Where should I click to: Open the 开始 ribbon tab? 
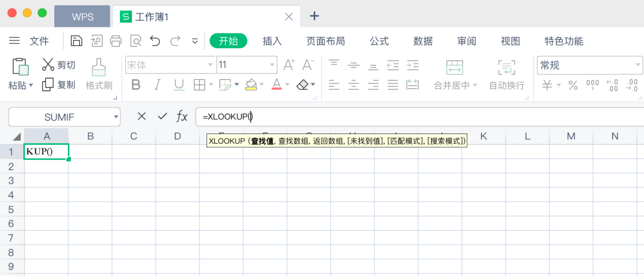click(x=228, y=41)
